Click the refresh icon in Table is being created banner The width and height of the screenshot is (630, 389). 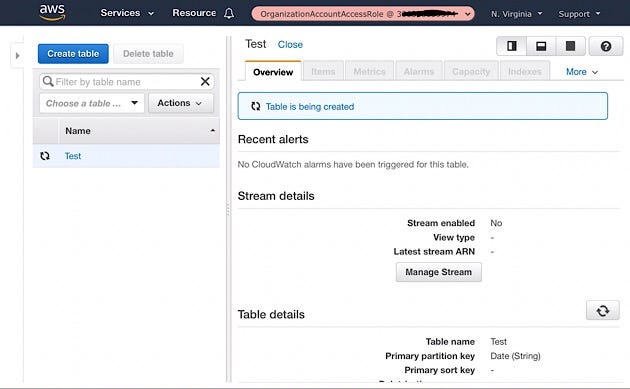point(256,106)
